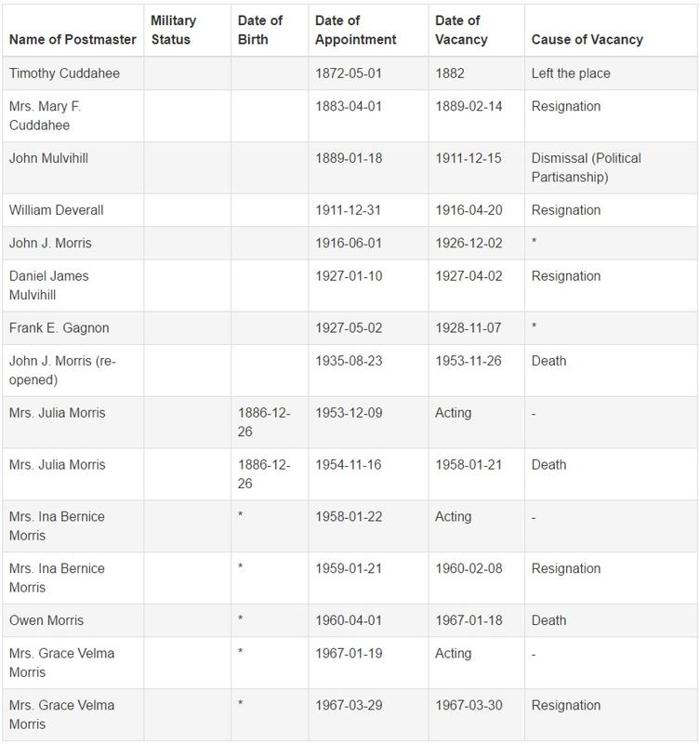Select the William Deverall name cell
The height and width of the screenshot is (744, 700).
coord(56,210)
